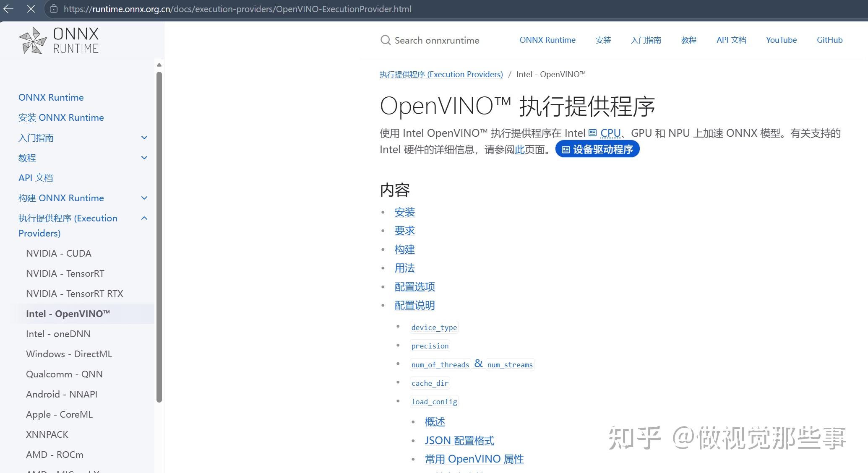The image size is (868, 473).
Task: Open ONNX Runtime in top navigation
Action: [547, 40]
